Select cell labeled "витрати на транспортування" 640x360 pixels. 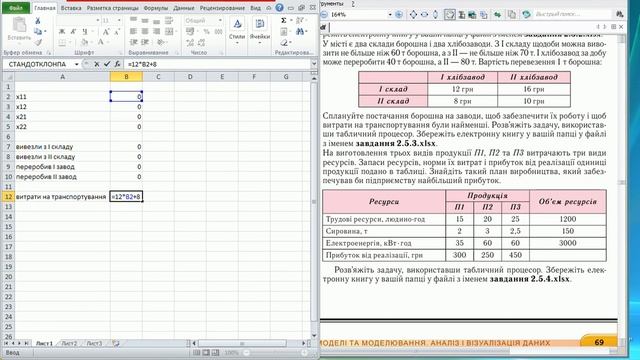(62, 197)
